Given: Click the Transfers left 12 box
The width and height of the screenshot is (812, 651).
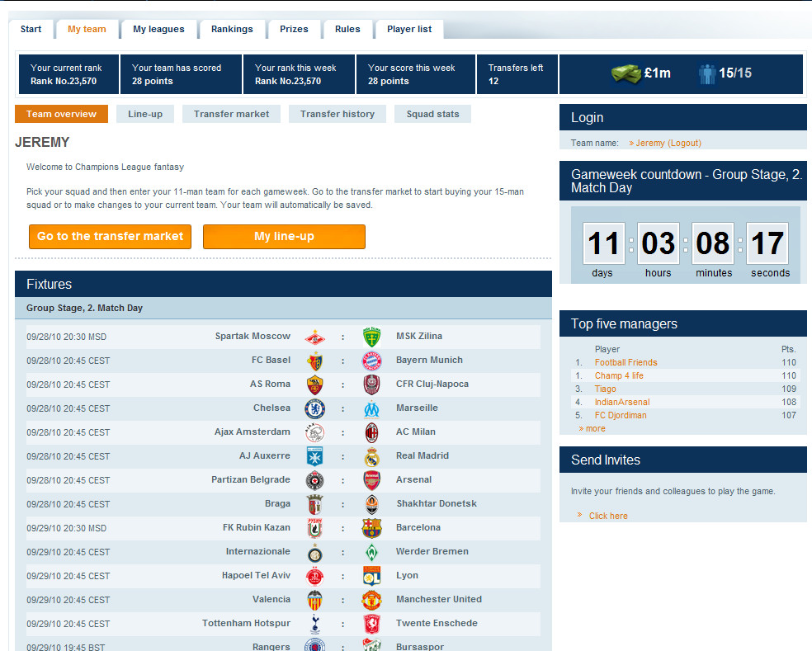Looking at the screenshot, I should 517,74.
